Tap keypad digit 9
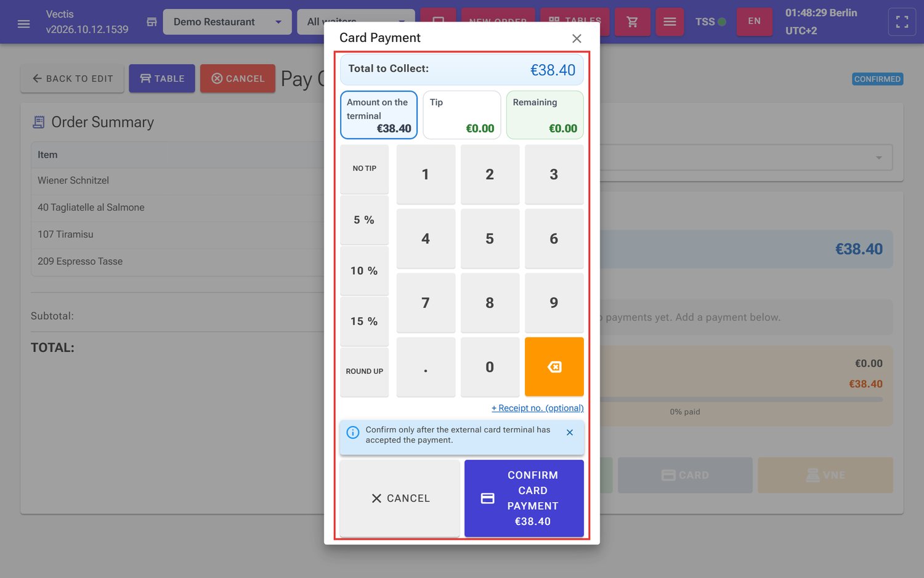The image size is (924, 578). [554, 303]
